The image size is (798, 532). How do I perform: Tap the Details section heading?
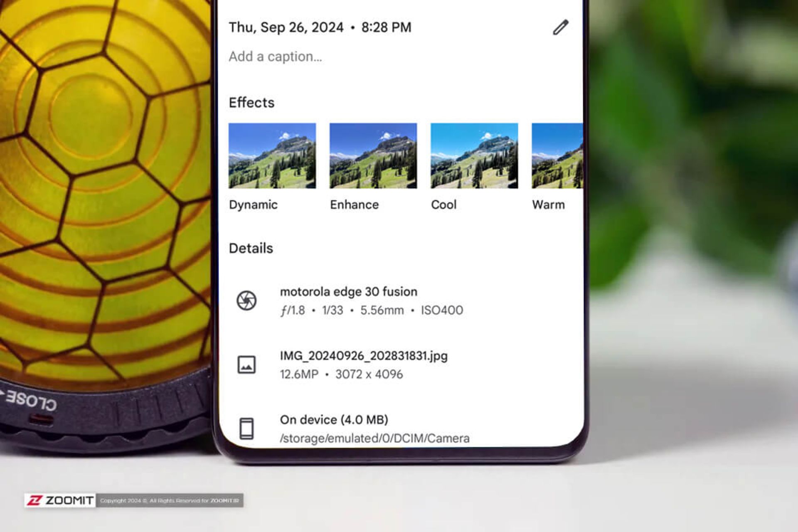point(251,249)
